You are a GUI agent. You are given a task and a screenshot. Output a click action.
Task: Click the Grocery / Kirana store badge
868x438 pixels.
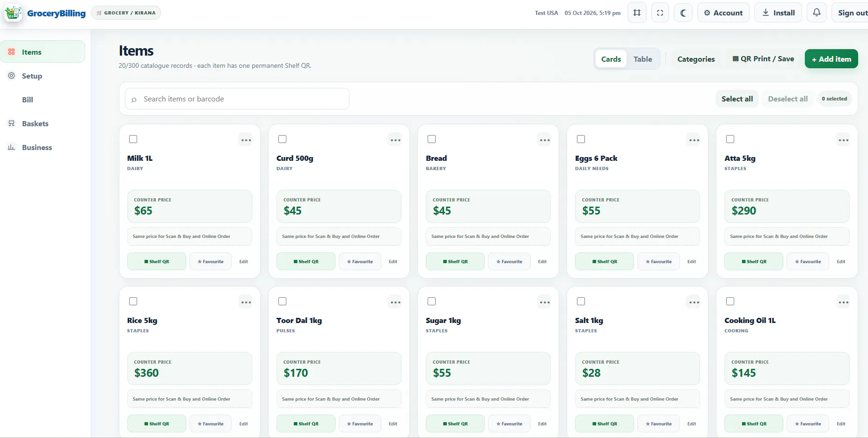[126, 13]
